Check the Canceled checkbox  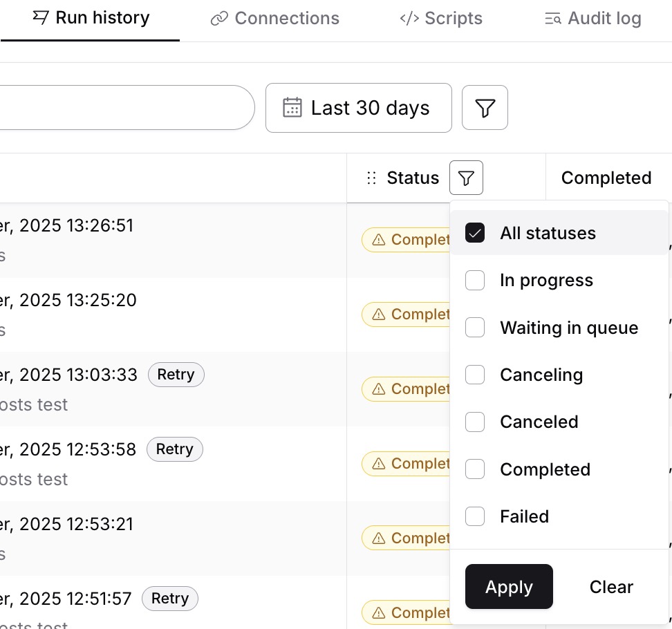[x=475, y=422]
